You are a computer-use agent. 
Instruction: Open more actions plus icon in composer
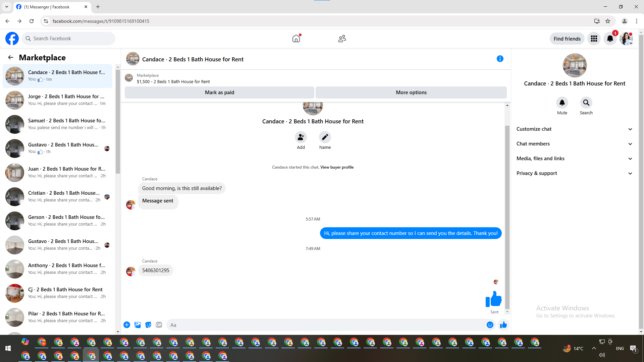click(127, 325)
